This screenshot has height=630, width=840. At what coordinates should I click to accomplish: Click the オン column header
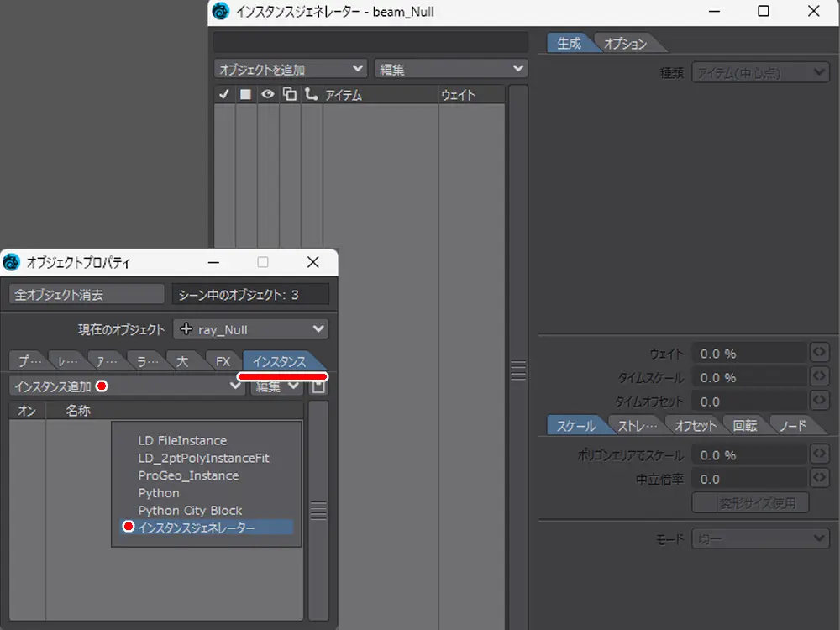tap(27, 411)
